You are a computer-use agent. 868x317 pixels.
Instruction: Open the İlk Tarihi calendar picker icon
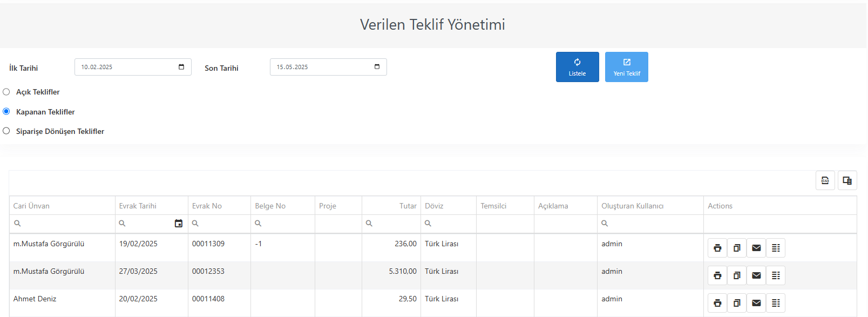(181, 67)
